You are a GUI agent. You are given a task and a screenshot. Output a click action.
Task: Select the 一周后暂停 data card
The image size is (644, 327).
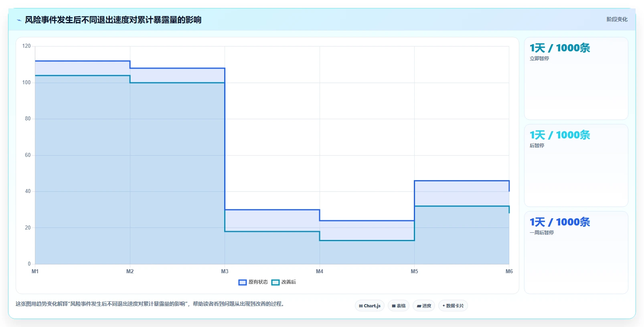pyautogui.click(x=576, y=252)
